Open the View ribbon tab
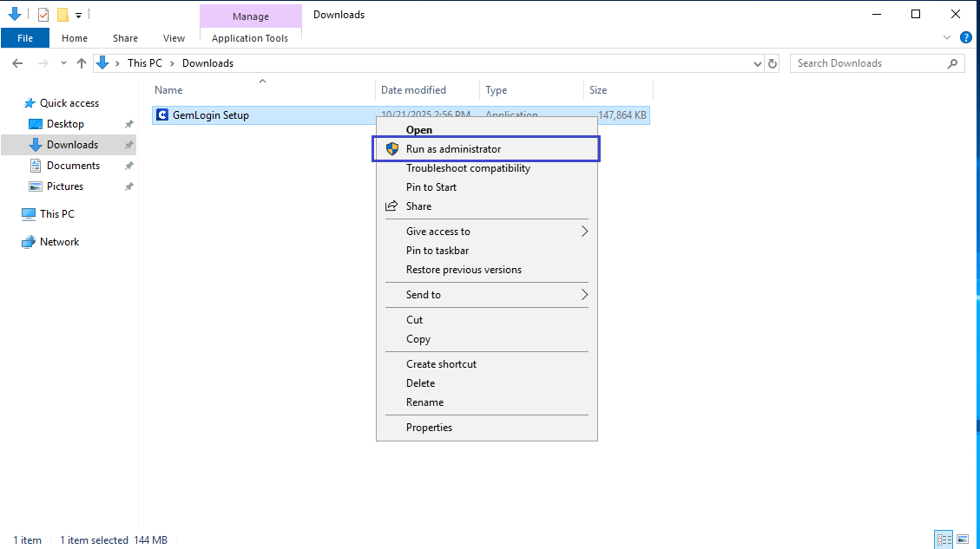Screen dimensions: 980x549 (x=174, y=38)
